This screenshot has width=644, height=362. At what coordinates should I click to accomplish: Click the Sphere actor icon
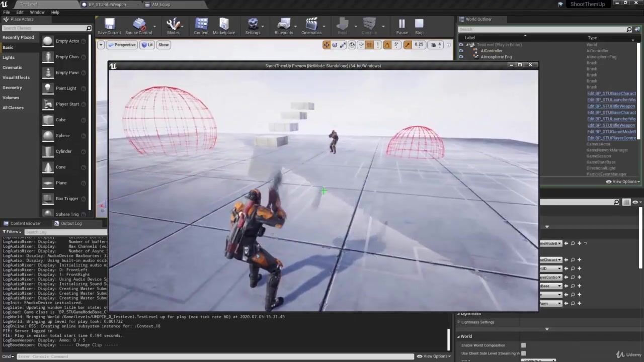[48, 135]
